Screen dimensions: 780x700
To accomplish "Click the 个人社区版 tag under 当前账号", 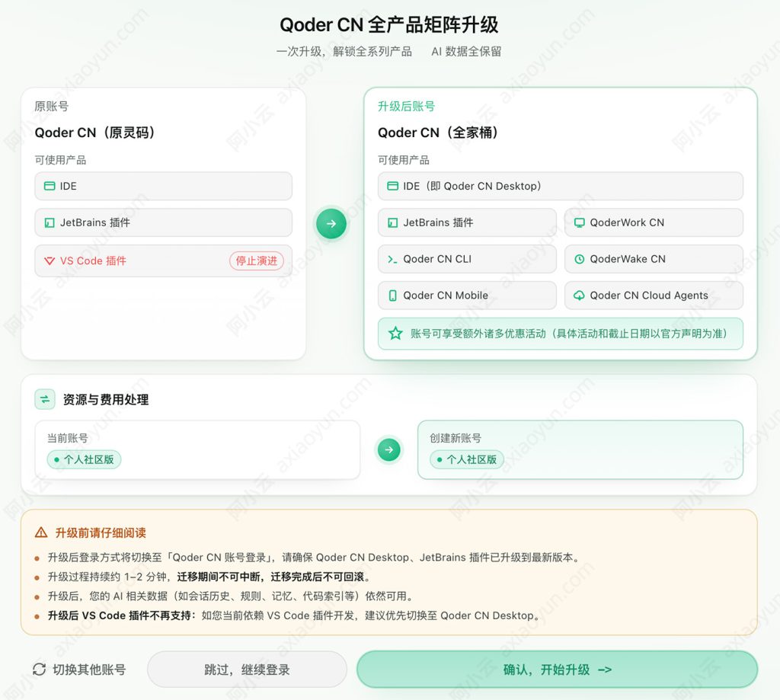I will 84,460.
